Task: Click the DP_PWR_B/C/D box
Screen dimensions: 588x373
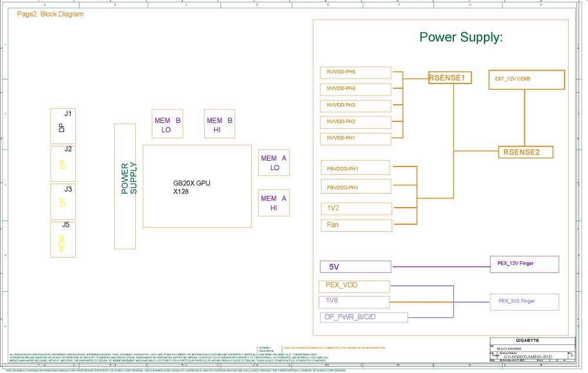Action: click(x=364, y=317)
